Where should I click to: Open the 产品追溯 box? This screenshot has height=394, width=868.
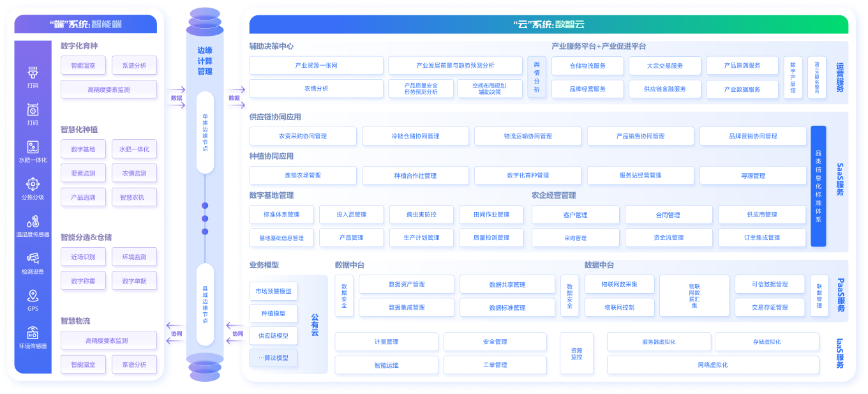click(x=83, y=197)
